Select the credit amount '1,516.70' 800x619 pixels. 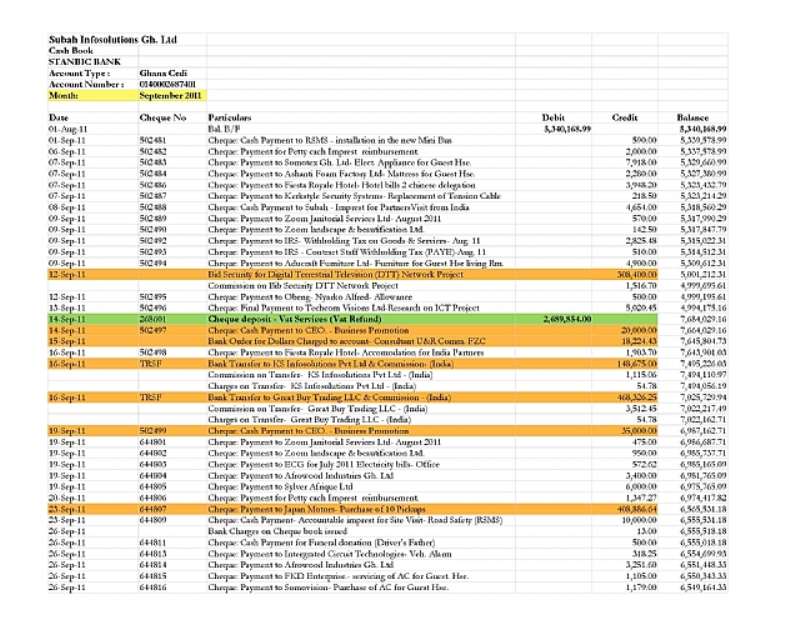point(641,286)
